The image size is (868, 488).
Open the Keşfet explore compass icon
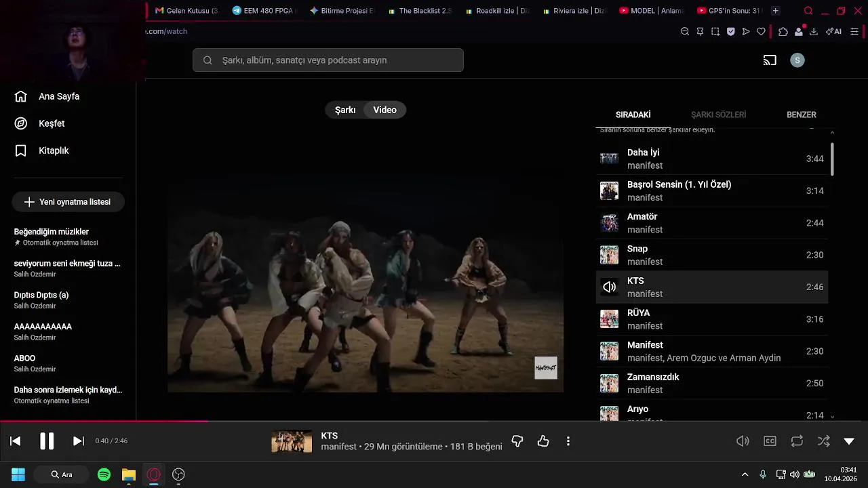tap(21, 123)
